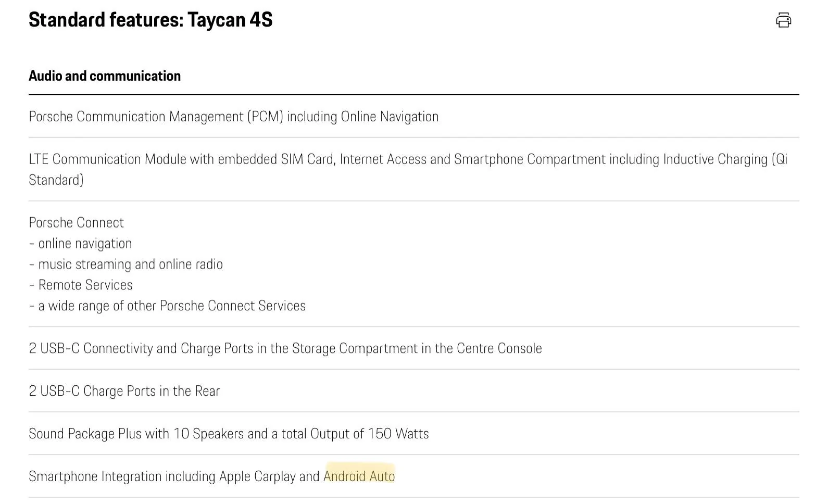Click the highlighted 'Android Auto' text
828x504 pixels.
[x=359, y=476]
